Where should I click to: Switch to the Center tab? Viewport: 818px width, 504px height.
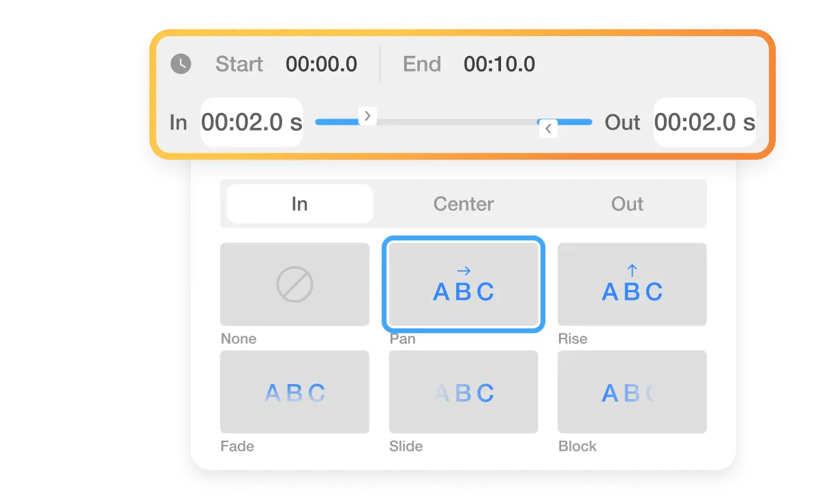(463, 204)
